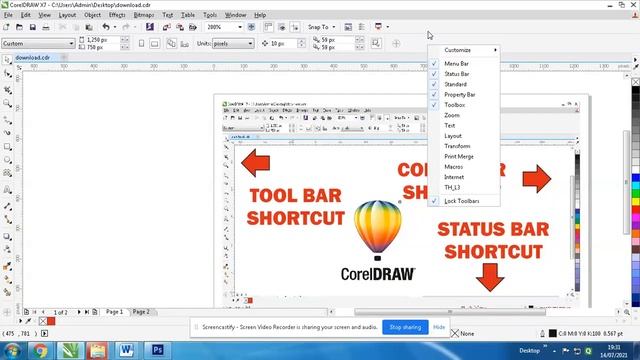The height and width of the screenshot is (360, 640).
Task: Switch to the Page 2 tab
Action: [x=141, y=311]
